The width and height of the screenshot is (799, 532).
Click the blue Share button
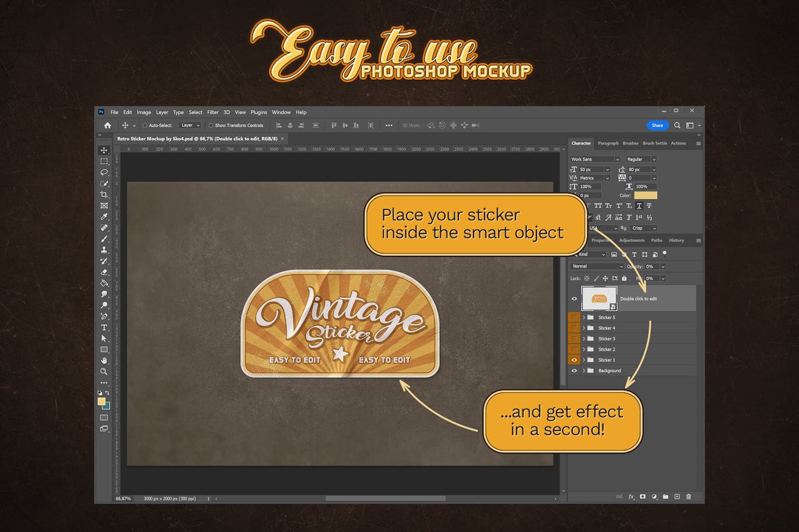pyautogui.click(x=657, y=125)
